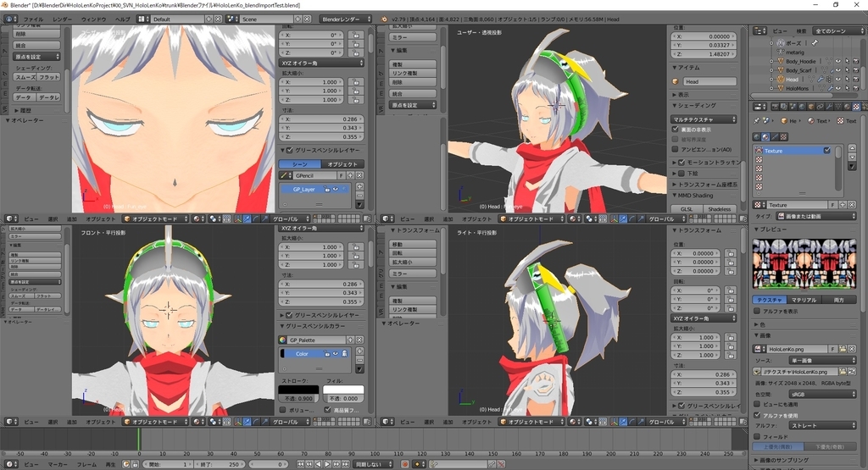Open the ウィンドウ menu
This screenshot has height=470, width=868.
(93, 19)
